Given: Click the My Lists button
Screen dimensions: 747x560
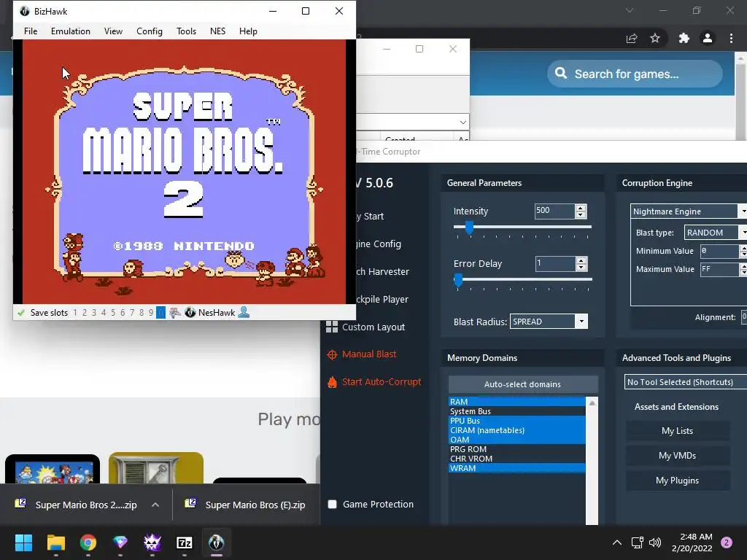Looking at the screenshot, I should pos(678,431).
